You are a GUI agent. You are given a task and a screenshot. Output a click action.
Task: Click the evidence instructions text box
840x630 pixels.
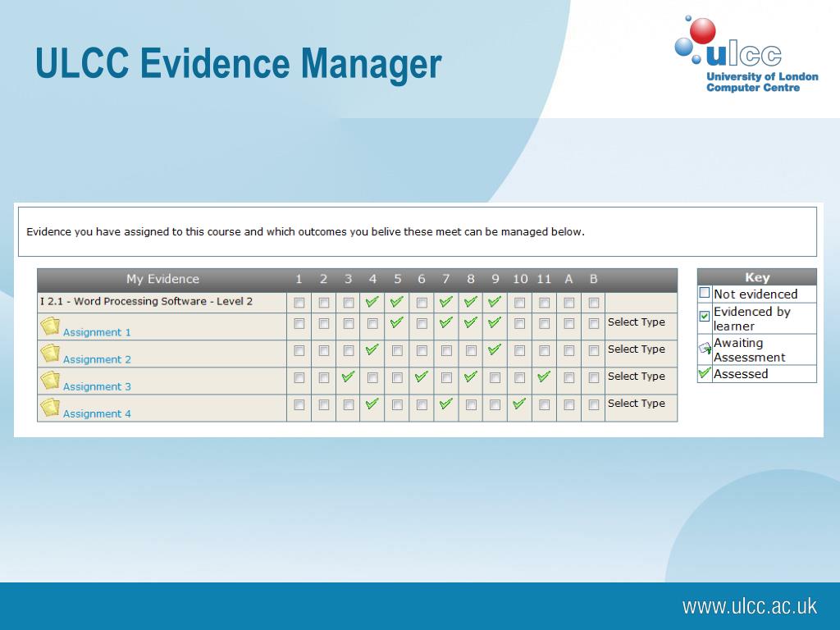418,232
